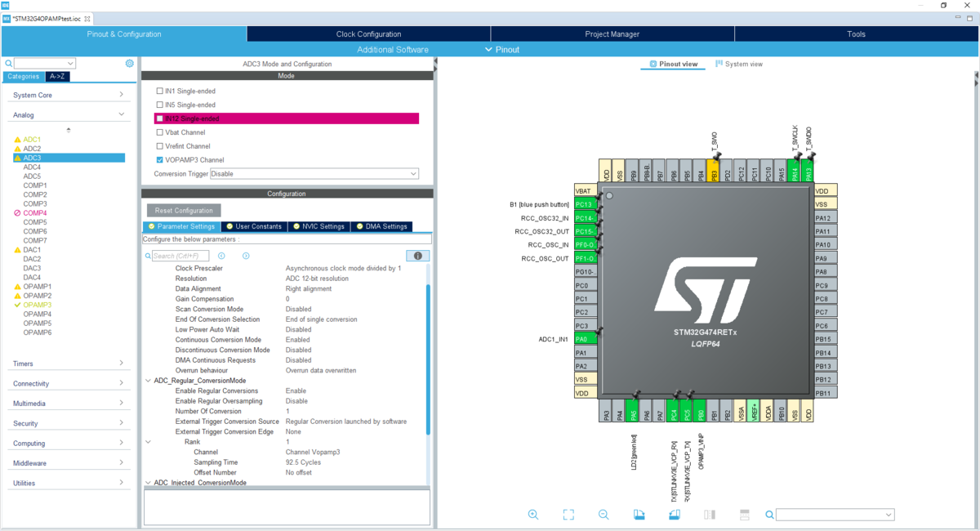
Task: Select COMP4 in the peripheral list
Action: [35, 213]
